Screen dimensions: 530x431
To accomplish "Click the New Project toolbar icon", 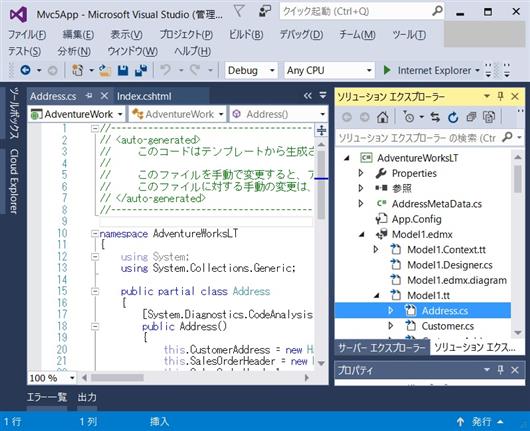I will tap(77, 70).
